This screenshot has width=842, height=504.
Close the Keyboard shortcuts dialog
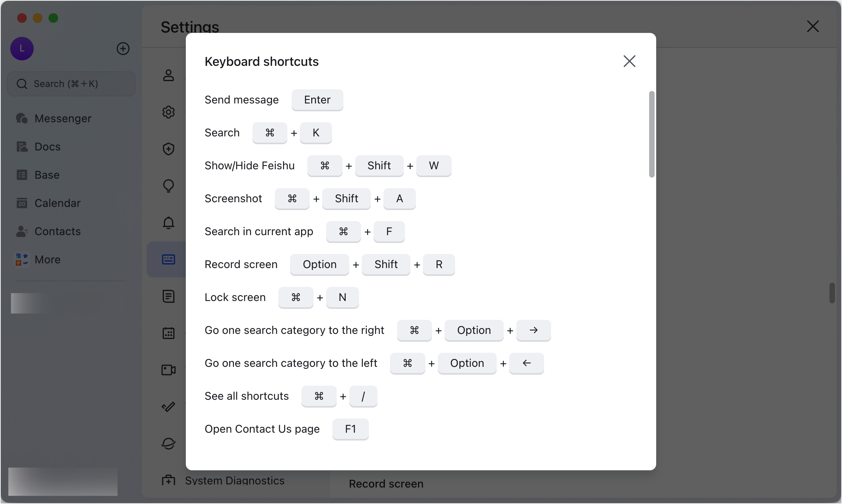(629, 61)
